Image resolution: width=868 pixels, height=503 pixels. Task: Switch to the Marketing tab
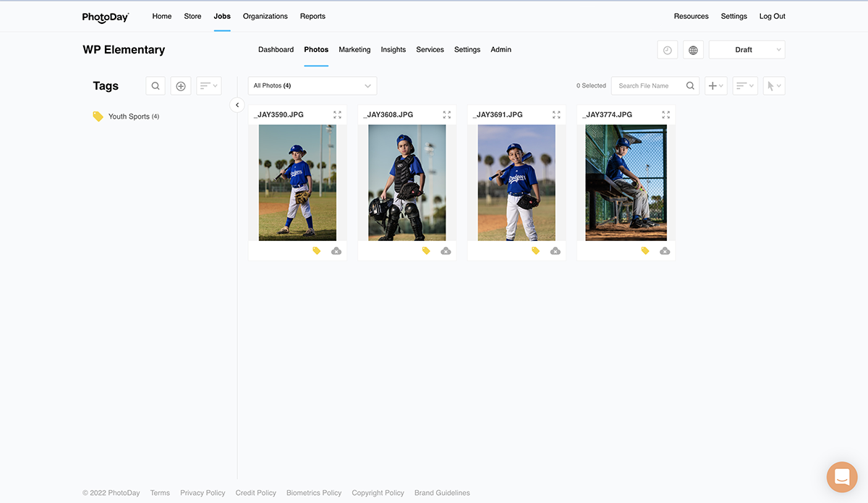pos(354,50)
